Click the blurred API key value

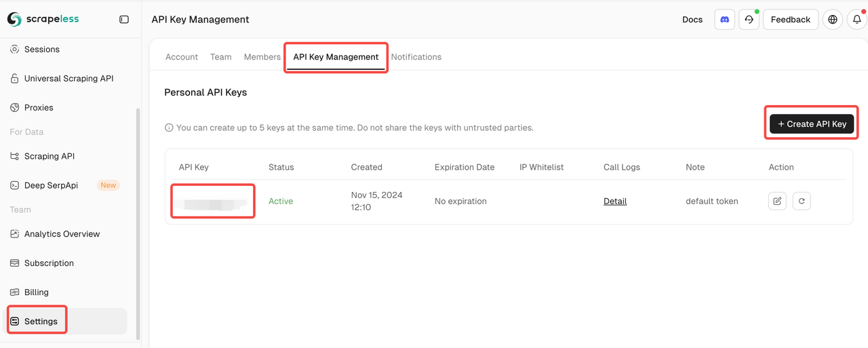(212, 201)
